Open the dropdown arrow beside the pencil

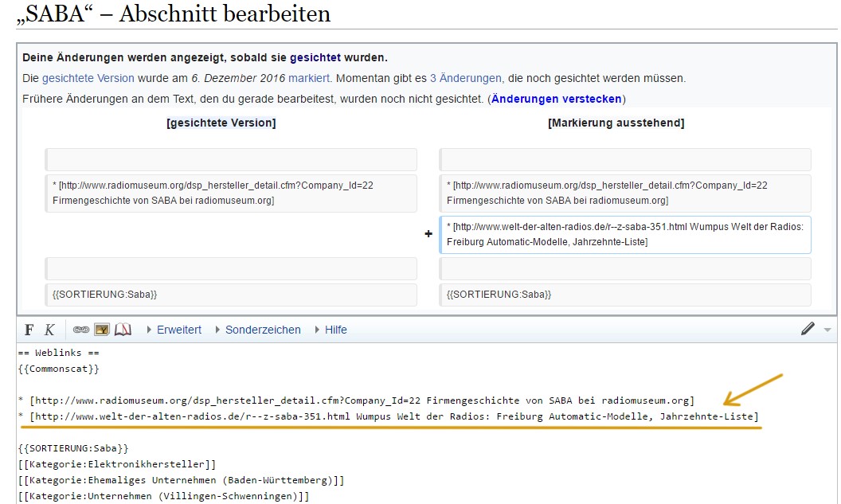[x=827, y=330]
